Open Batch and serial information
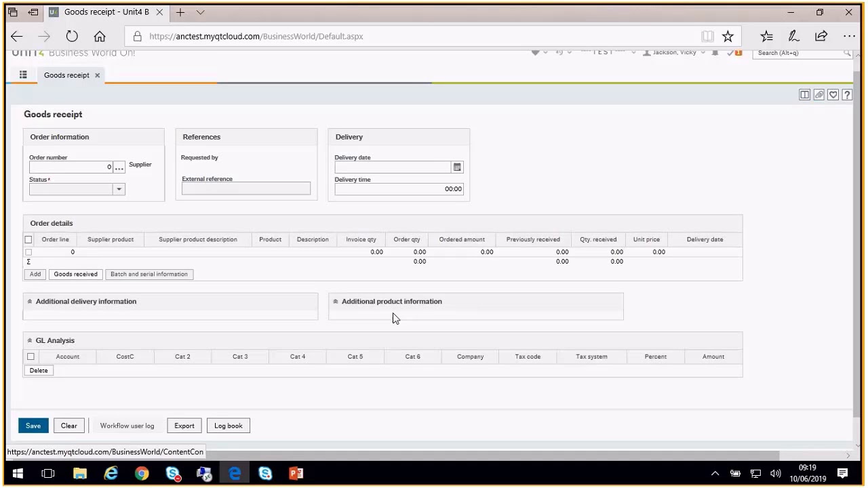This screenshot has width=868, height=488. 149,274
